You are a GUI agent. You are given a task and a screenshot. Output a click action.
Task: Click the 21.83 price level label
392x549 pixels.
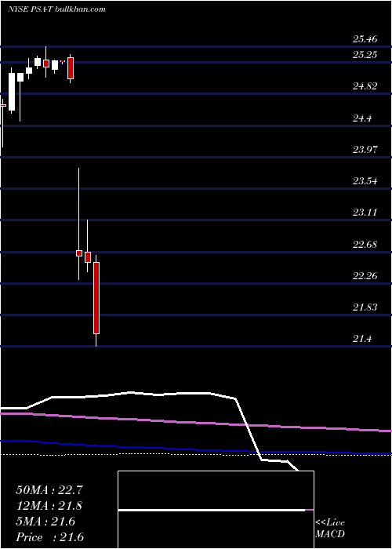point(365,307)
